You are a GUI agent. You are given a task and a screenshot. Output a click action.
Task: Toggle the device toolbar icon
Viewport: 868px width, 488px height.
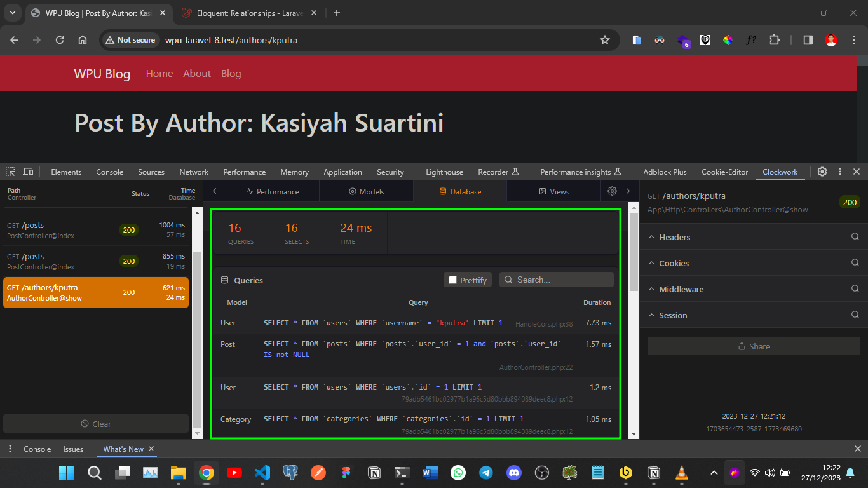coord(28,172)
